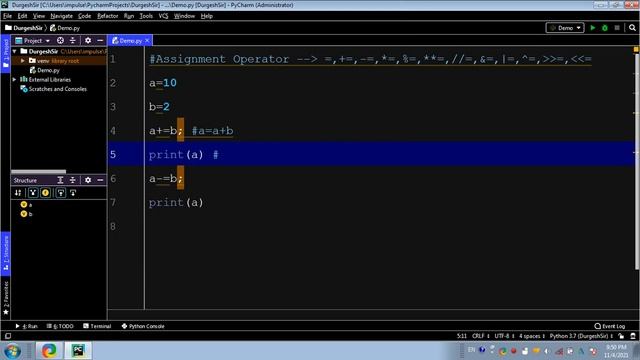Viewport: 640px width, 360px height.
Task: Open the Demo run configuration dropdown
Action: (565, 28)
